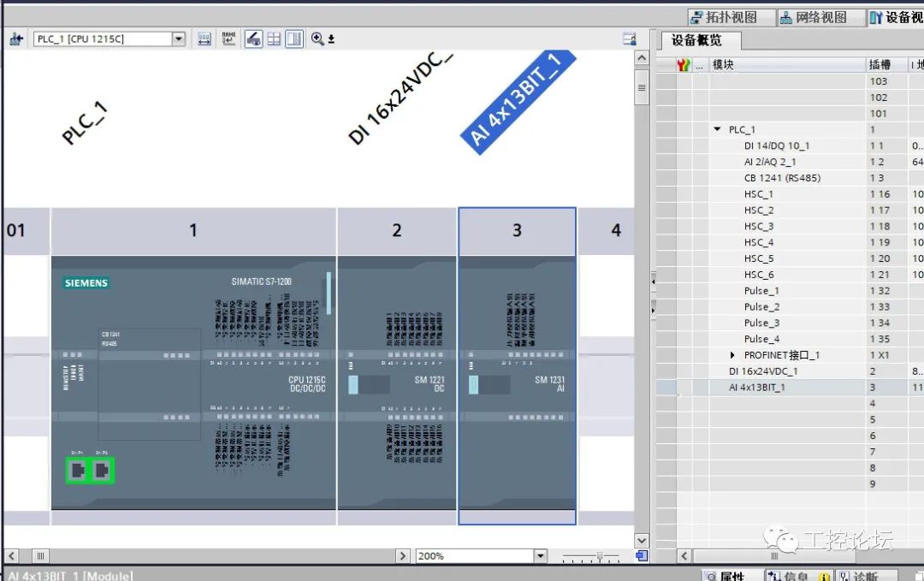Viewport: 924px width, 581px height.
Task: Click vertical scrollbar down arrow in device view
Action: (642, 540)
